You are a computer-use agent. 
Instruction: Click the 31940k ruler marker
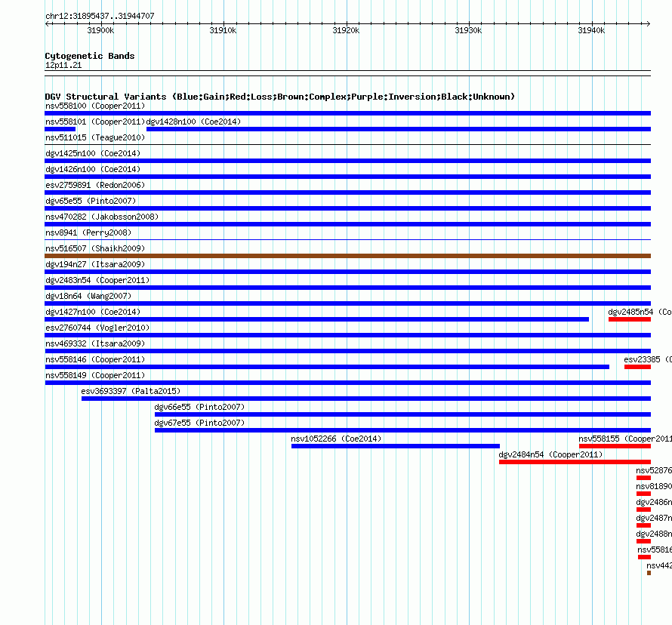[x=591, y=30]
